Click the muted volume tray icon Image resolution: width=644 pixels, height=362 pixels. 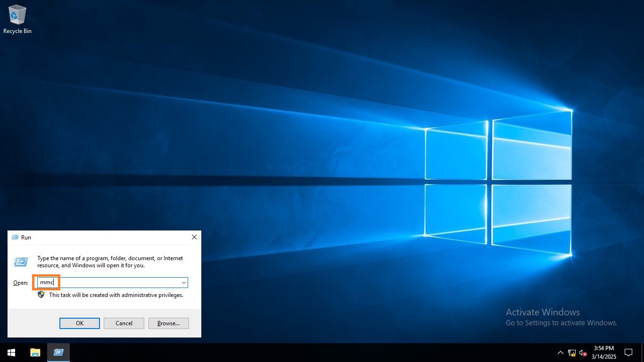[x=583, y=353]
